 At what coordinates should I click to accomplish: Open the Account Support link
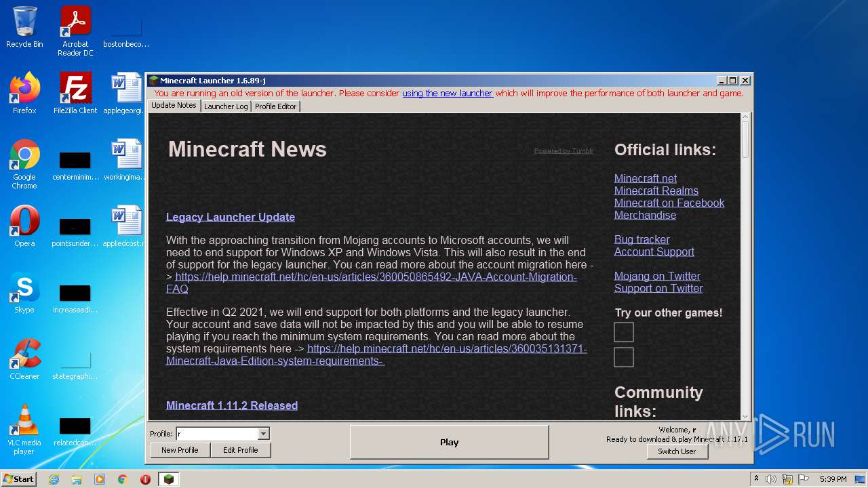(x=654, y=251)
